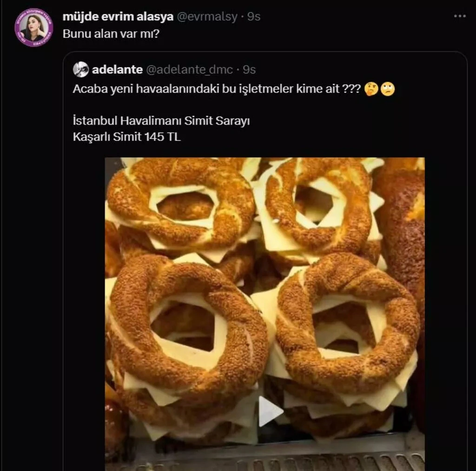
Task: Click the müjde evrim alasya display name
Action: 118,17
